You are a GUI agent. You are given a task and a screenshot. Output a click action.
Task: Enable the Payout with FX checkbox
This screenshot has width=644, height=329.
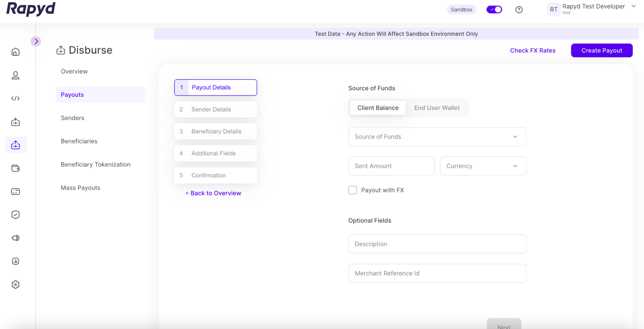click(x=352, y=190)
